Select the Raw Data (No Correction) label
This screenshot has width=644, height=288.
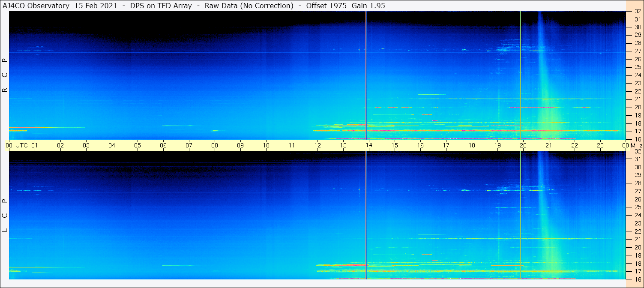(x=249, y=6)
